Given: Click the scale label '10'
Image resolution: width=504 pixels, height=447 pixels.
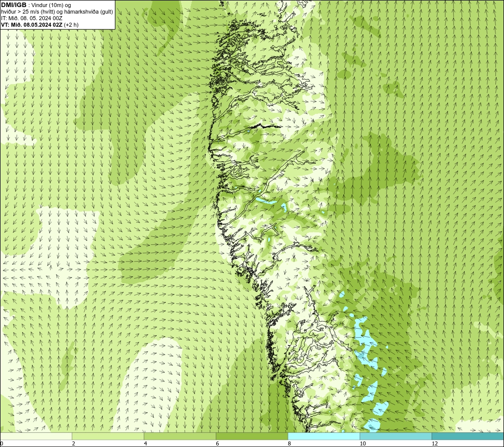Looking at the screenshot, I should click(x=362, y=443).
